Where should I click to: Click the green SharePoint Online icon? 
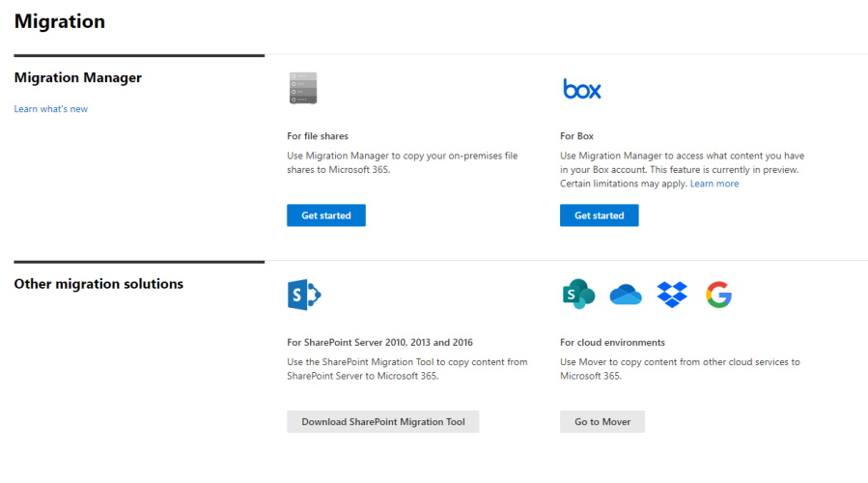pyautogui.click(x=577, y=295)
